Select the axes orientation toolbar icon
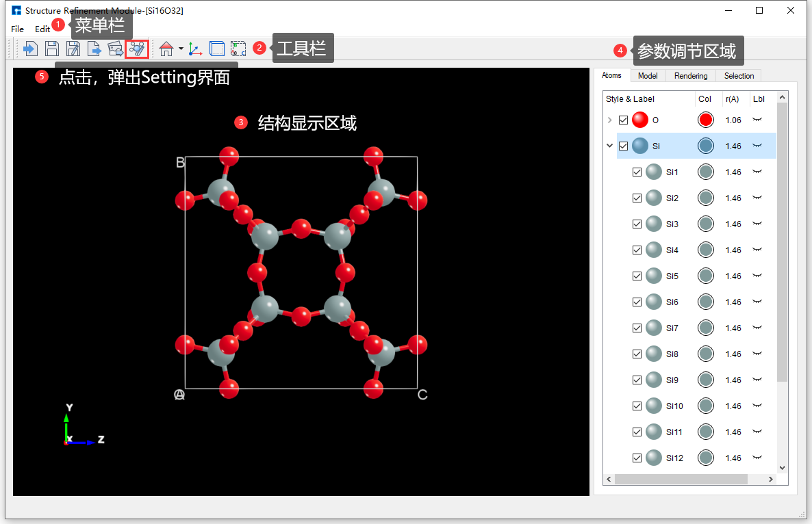Viewport: 812px width, 524px height. 194,49
